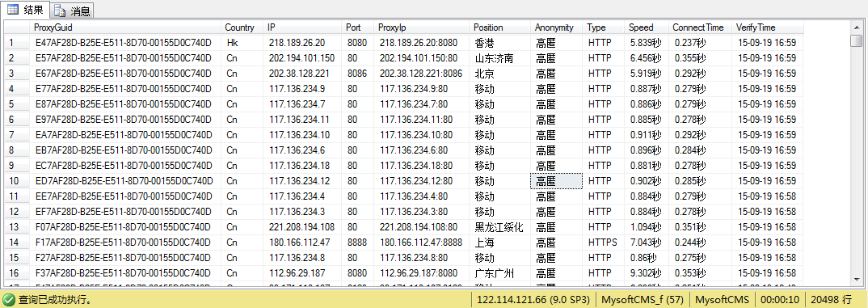The height and width of the screenshot is (308, 868).
Task: Click status bar login MysoftCMS_f (57)
Action: (x=643, y=300)
